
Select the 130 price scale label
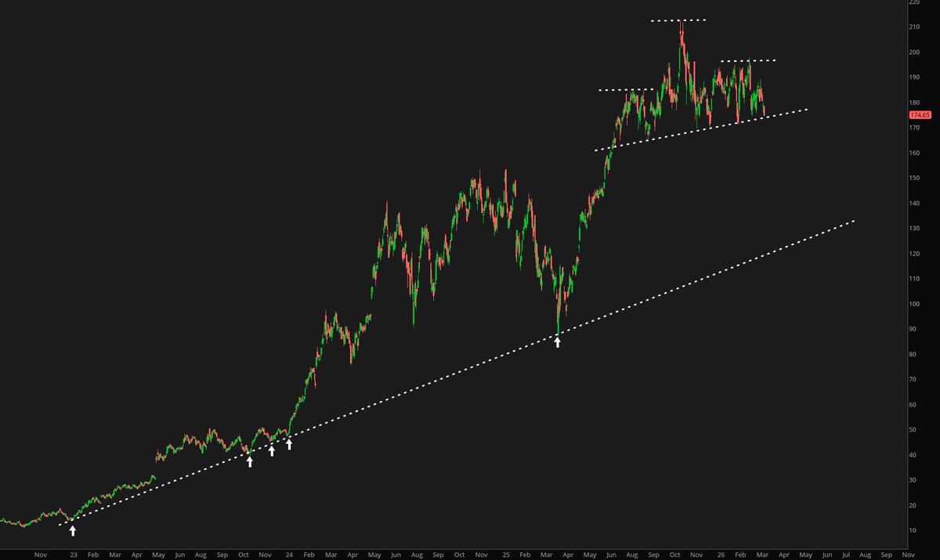tap(913, 228)
